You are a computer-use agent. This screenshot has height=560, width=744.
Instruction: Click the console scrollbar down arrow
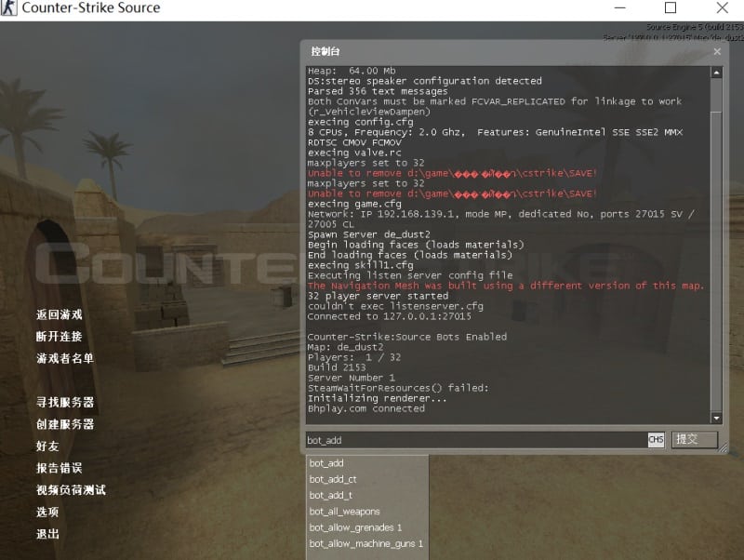coord(716,418)
